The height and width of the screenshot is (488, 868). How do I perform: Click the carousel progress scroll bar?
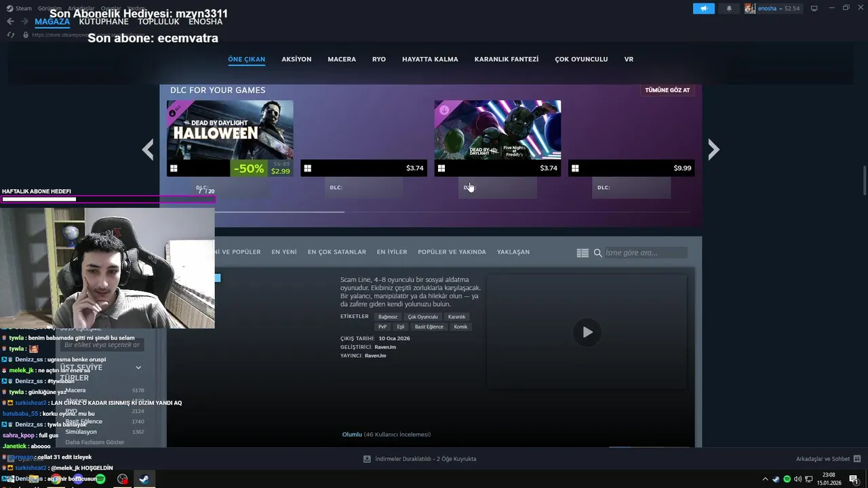click(279, 212)
